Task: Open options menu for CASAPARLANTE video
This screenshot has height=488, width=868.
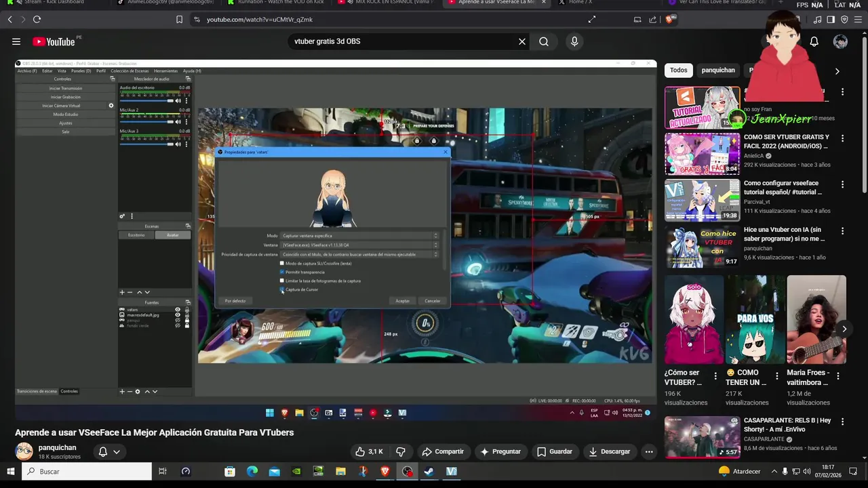Action: click(x=843, y=422)
